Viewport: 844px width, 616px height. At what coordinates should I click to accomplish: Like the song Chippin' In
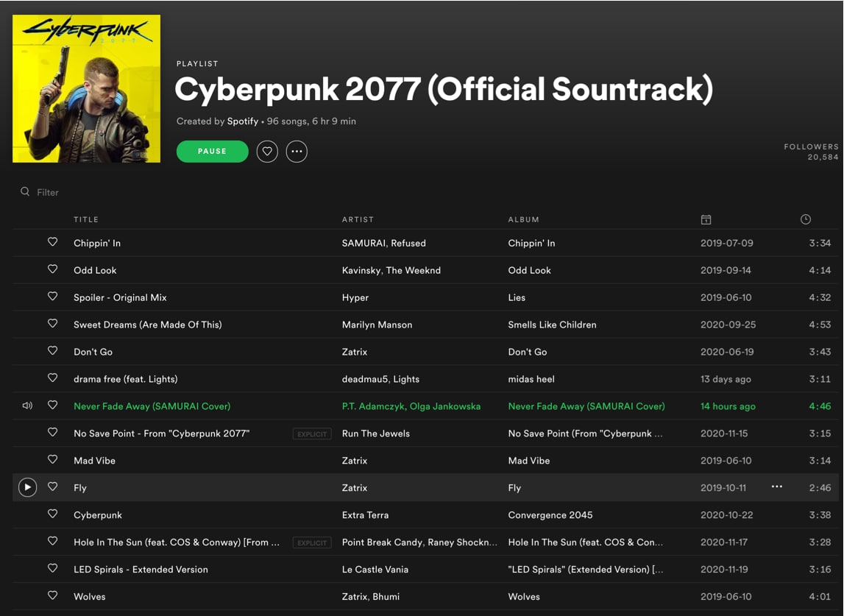(52, 242)
